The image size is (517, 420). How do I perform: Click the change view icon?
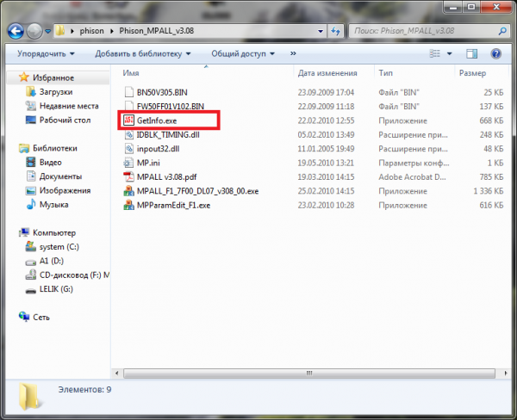pos(434,53)
